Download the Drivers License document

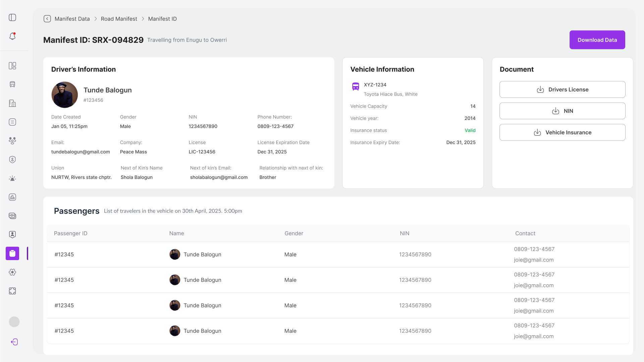pyautogui.click(x=562, y=89)
